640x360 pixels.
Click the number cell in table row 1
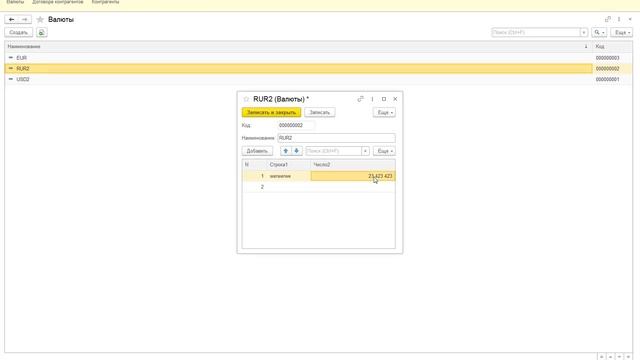click(353, 176)
